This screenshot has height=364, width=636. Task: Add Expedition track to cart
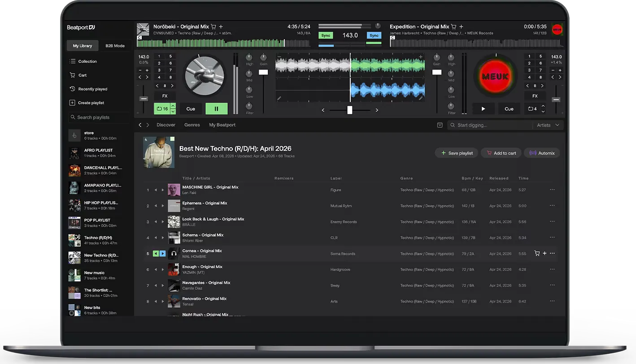pos(453,27)
